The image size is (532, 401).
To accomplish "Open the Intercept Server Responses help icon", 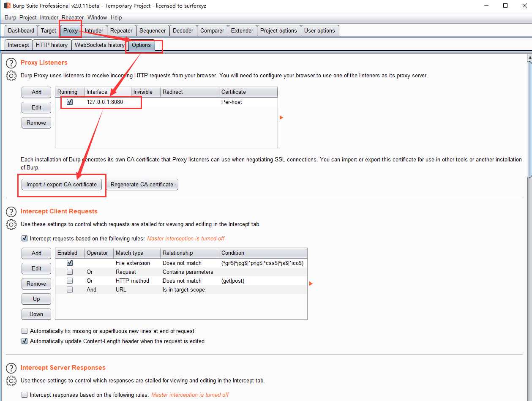I will click(11, 368).
